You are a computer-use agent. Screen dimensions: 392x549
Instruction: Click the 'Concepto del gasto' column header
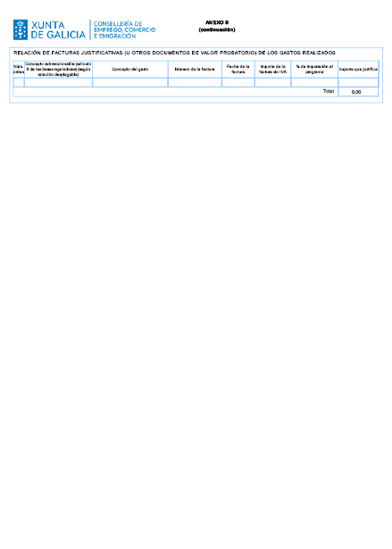pos(130,70)
